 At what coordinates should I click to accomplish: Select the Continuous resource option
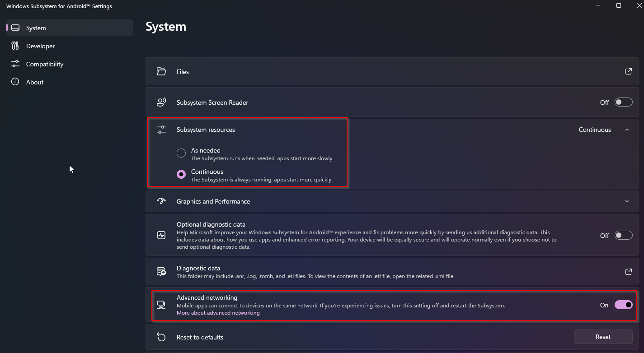click(181, 174)
